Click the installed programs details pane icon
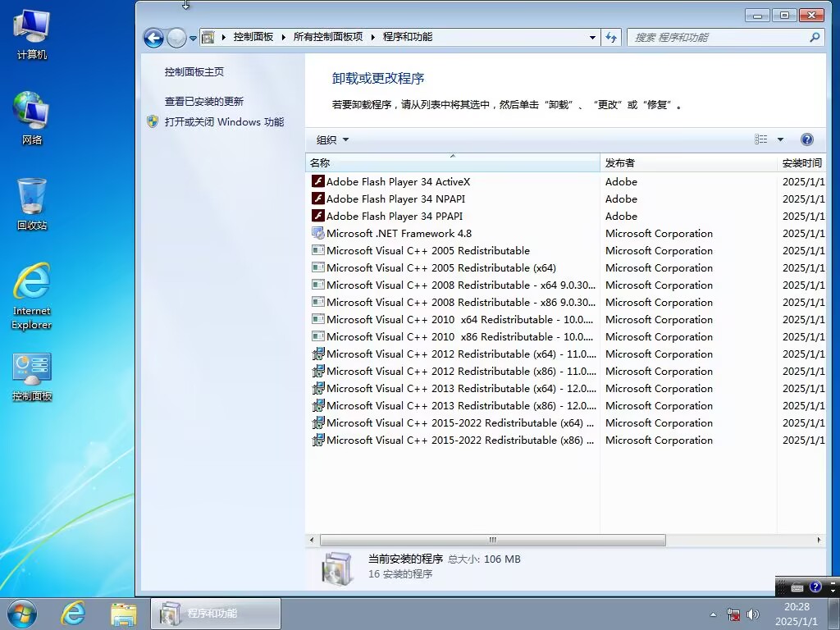 pos(337,568)
